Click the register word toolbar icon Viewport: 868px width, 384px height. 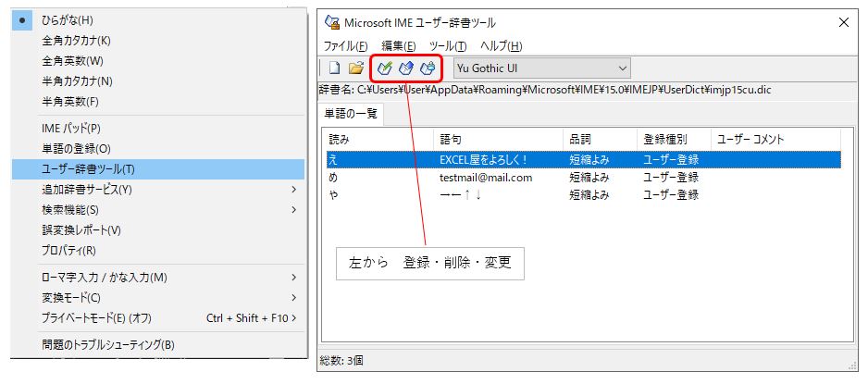click(385, 68)
